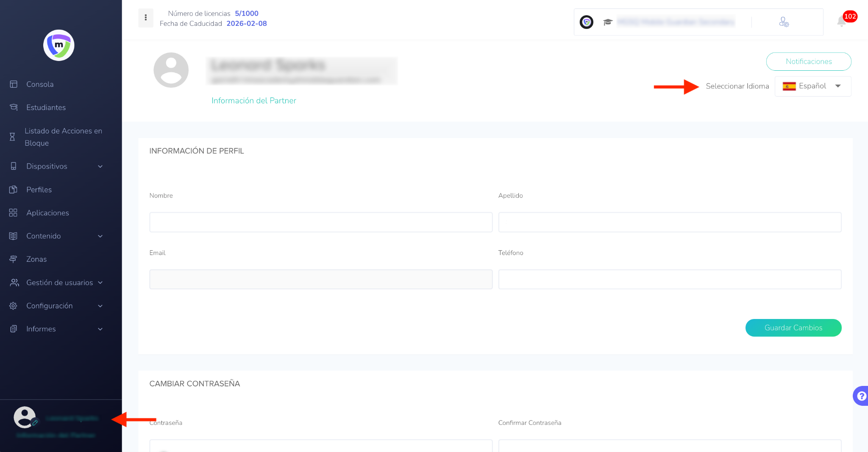Open the blue help question mark button
The height and width of the screenshot is (452, 868).
click(861, 396)
